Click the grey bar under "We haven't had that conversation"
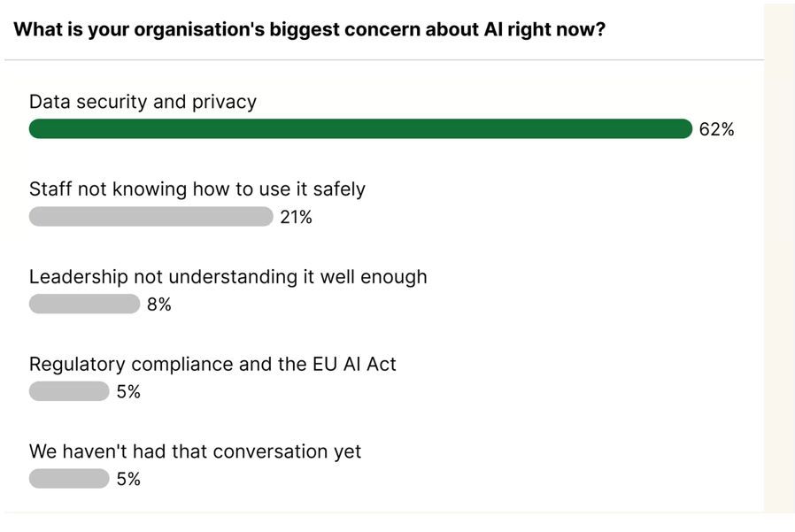 click(68, 479)
